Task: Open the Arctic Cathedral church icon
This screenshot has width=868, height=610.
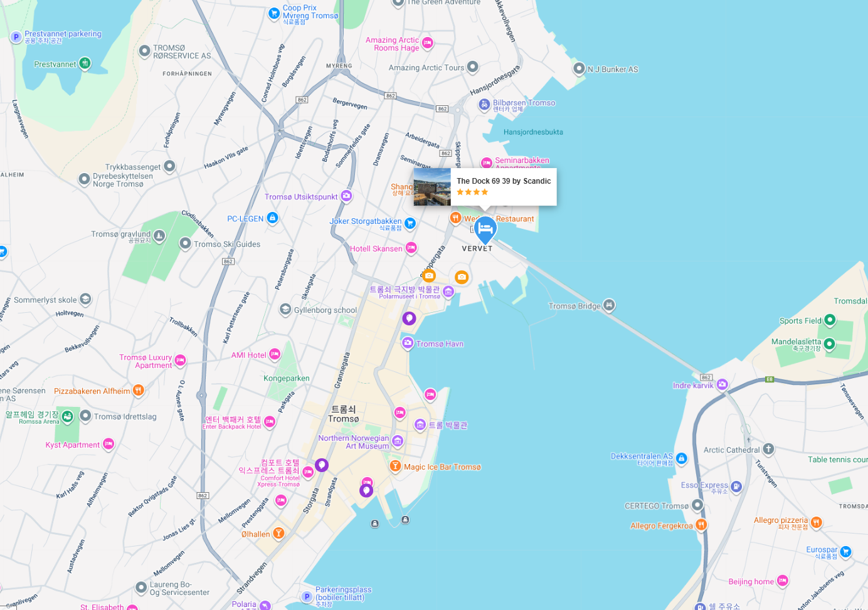Action: click(x=769, y=449)
